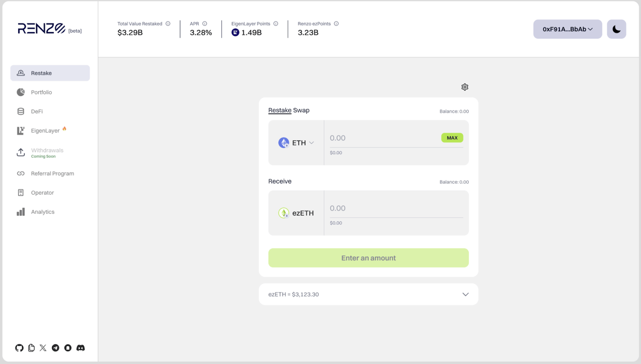Expand the ezETH = $3,123.30 details chevron
The image size is (641, 364).
click(465, 294)
